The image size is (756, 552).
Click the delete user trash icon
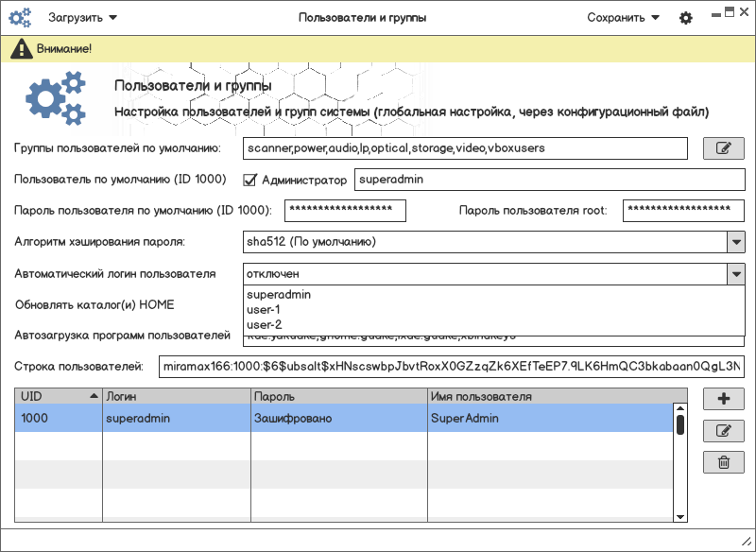[724, 462]
